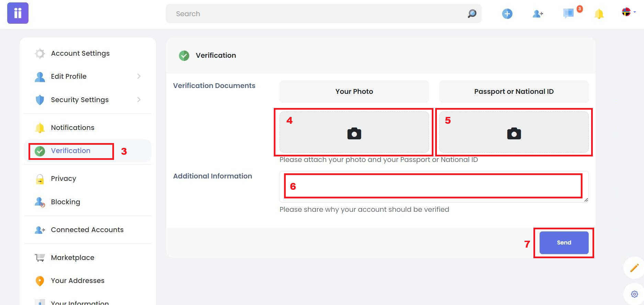This screenshot has height=305, width=644.
Task: Click the Your Photo button
Action: click(x=354, y=91)
